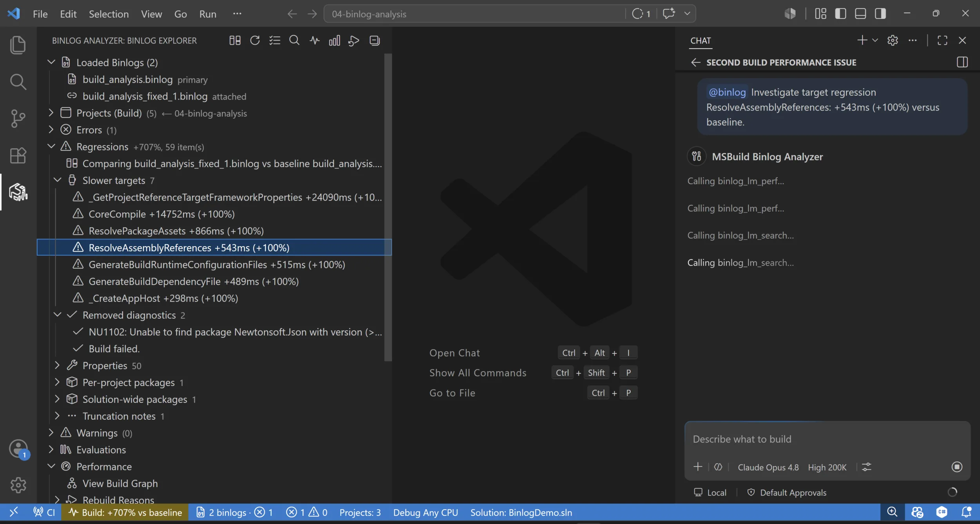Collapse Loaded Binlogs node

tap(51, 62)
